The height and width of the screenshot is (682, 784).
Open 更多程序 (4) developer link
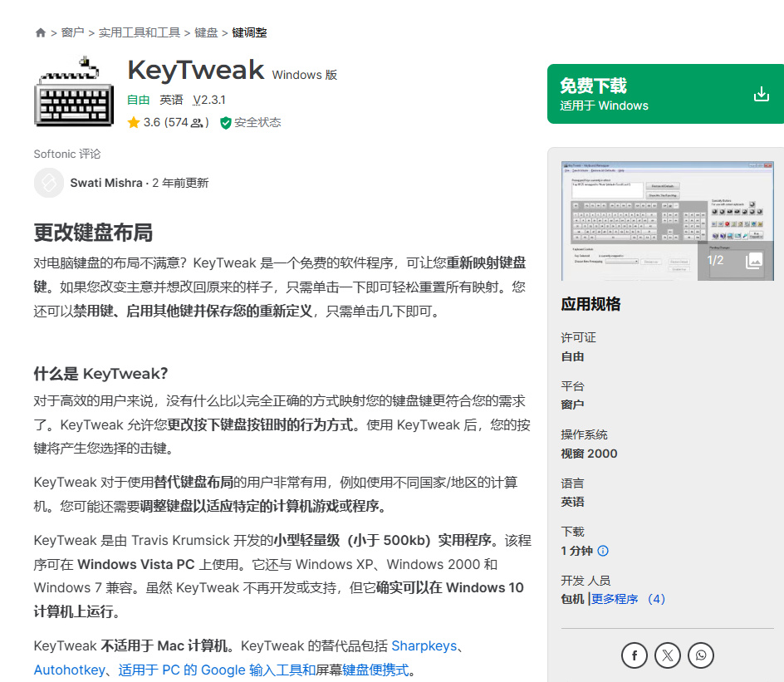coord(628,599)
